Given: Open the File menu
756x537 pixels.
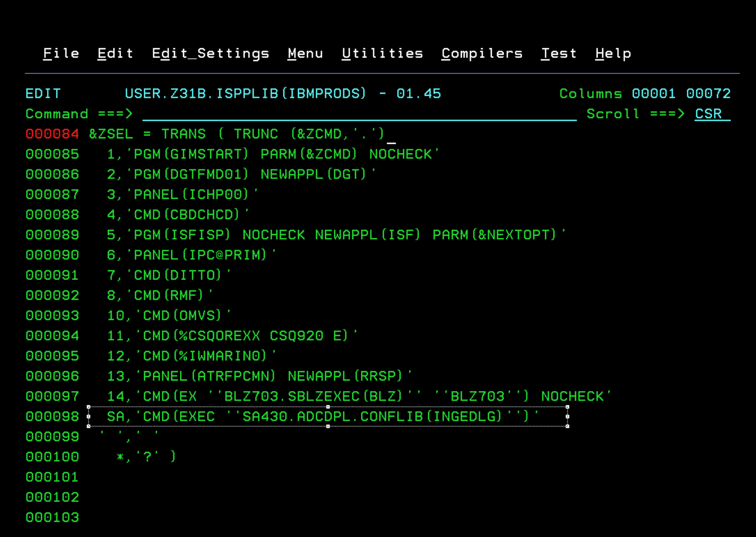Looking at the screenshot, I should [60, 53].
